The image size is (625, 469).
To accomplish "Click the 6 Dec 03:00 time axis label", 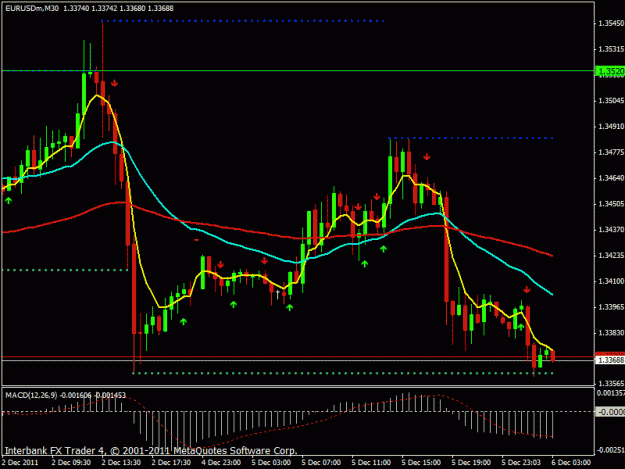I will [x=571, y=463].
